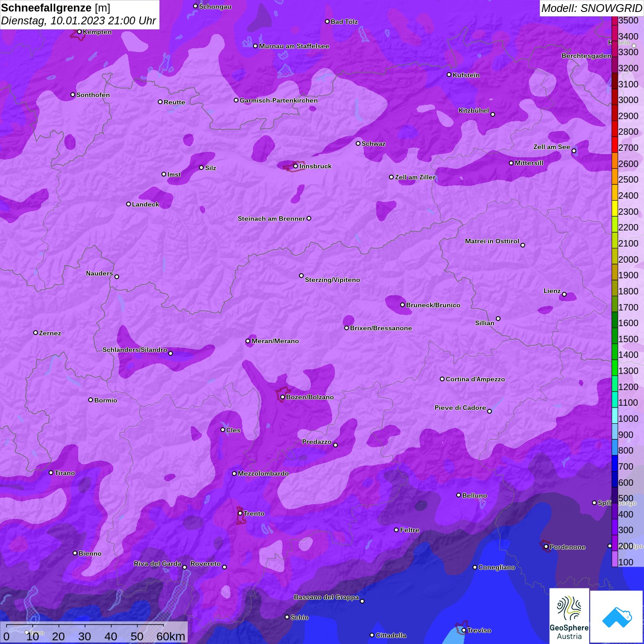The width and height of the screenshot is (644, 644).
Task: Click the Trento city marker dot
Action: click(240, 513)
